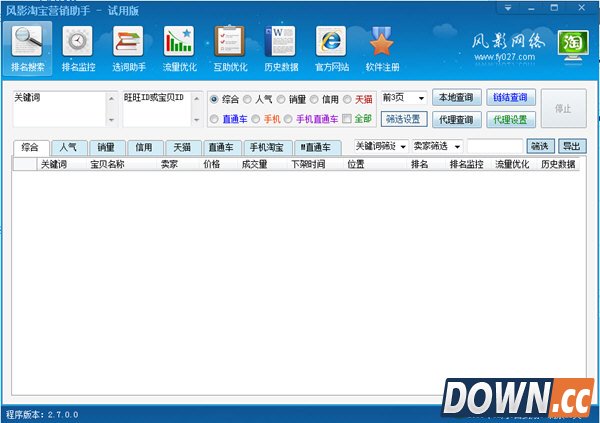This screenshot has width=600, height=423.
Task: Click the 关键词 box scroll up arrow
Action: coord(111,99)
